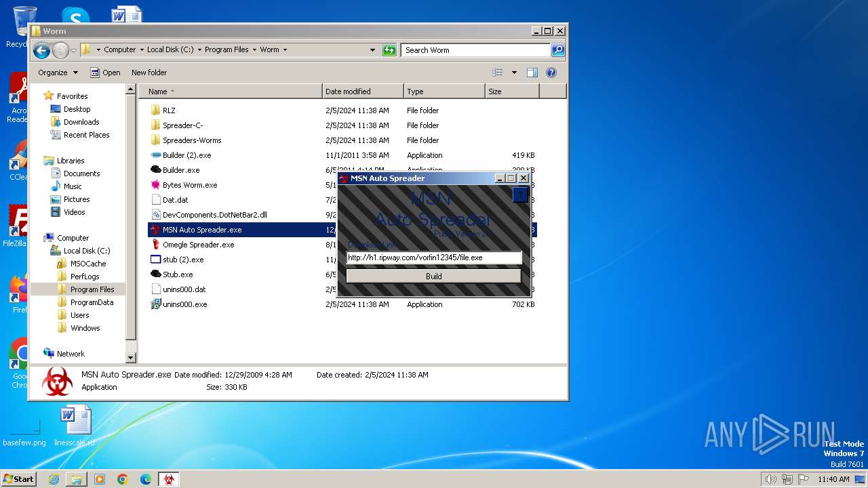Select the RLZ folder
The height and width of the screenshot is (488, 868).
169,110
